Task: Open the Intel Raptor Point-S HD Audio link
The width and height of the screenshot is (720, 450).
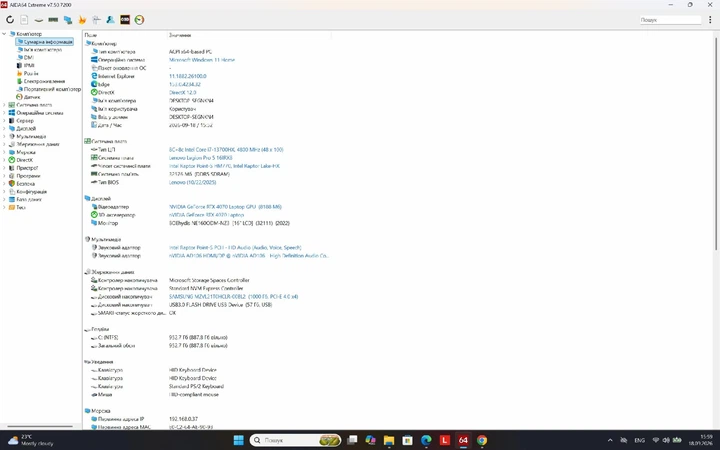Action: click(235, 248)
